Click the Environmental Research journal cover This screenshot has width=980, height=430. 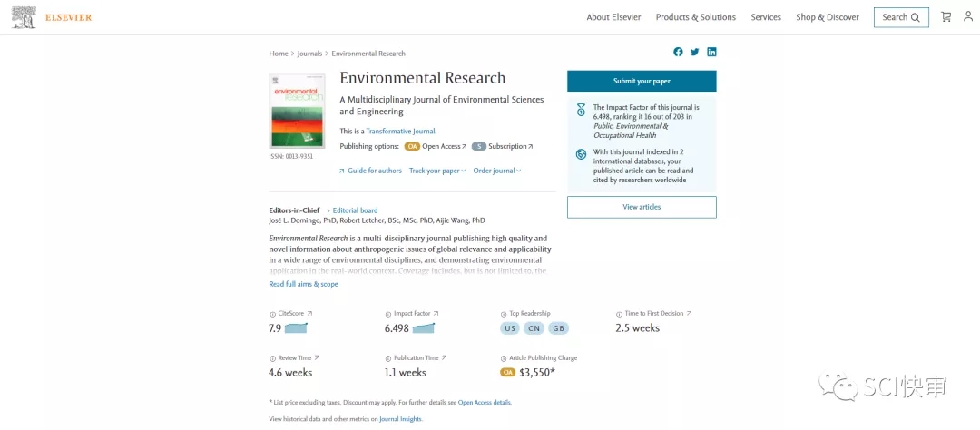[x=297, y=111]
